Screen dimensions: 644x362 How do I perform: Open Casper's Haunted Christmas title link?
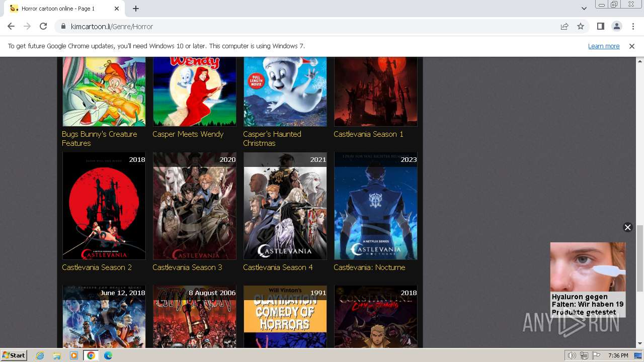(272, 138)
